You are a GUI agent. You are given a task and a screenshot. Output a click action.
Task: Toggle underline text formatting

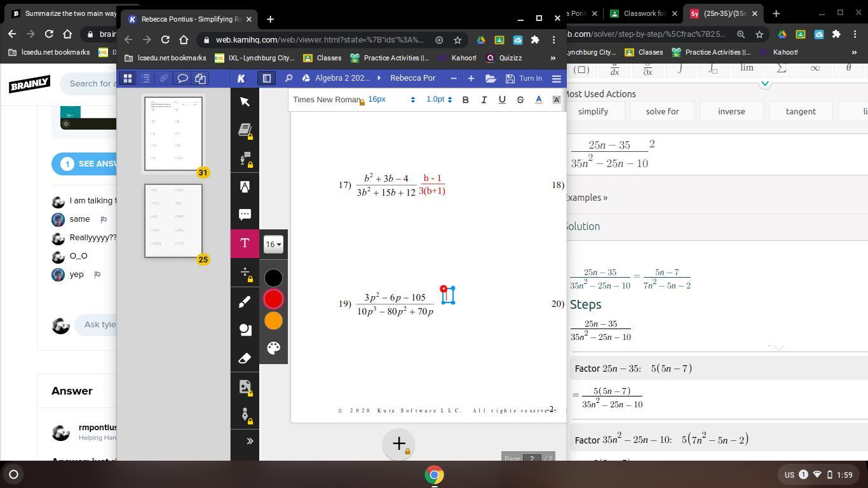click(502, 100)
